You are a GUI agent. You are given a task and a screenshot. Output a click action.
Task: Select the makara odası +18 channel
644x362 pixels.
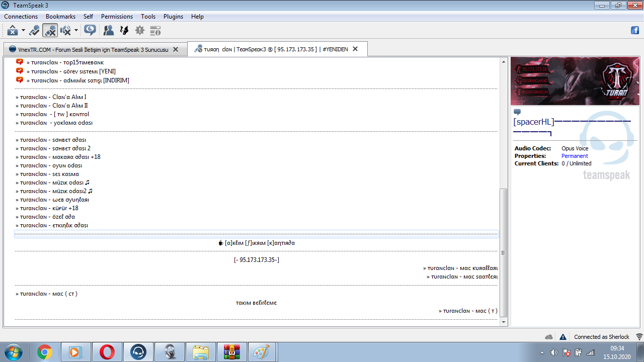tap(58, 157)
